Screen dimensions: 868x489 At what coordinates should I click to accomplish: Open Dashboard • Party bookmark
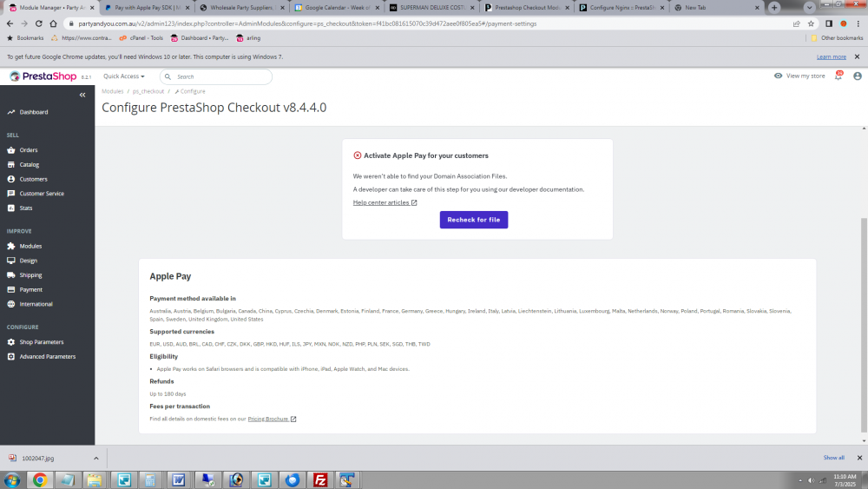pyautogui.click(x=200, y=38)
